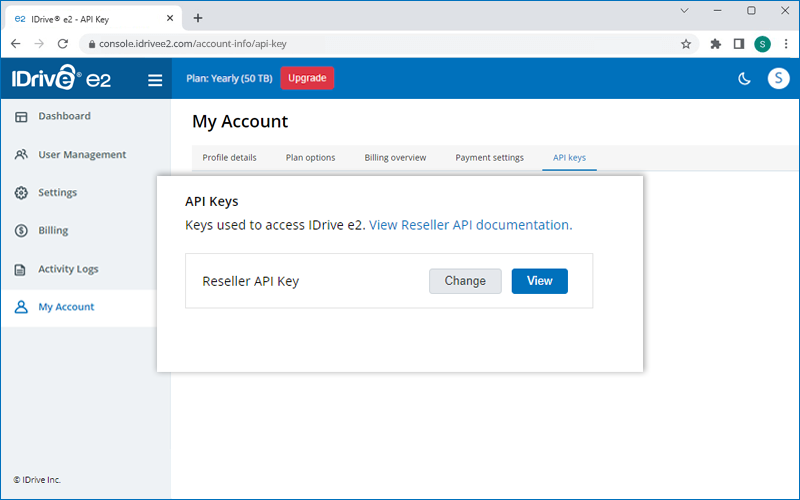800x500 pixels.
Task: Open the Billing overview tab
Action: point(395,158)
